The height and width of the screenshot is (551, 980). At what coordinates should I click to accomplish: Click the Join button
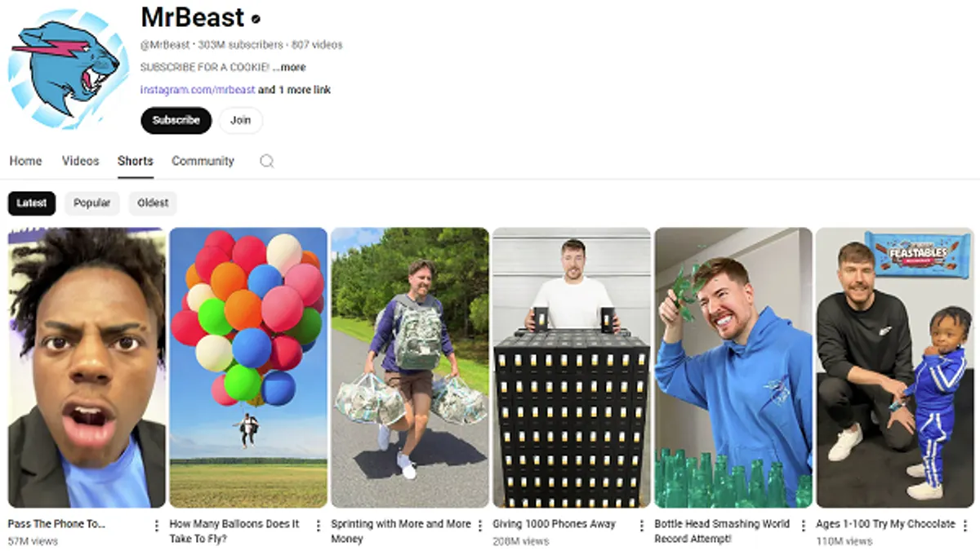click(x=240, y=120)
